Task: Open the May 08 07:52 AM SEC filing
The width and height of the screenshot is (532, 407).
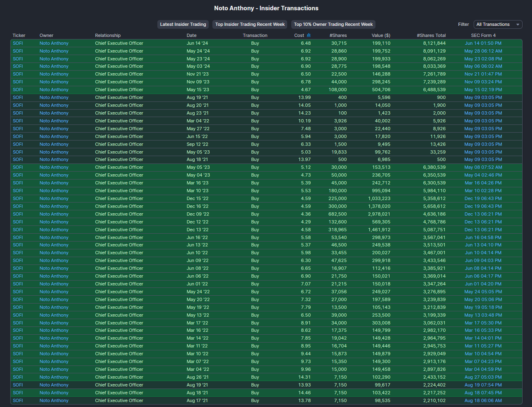Action: point(483,167)
